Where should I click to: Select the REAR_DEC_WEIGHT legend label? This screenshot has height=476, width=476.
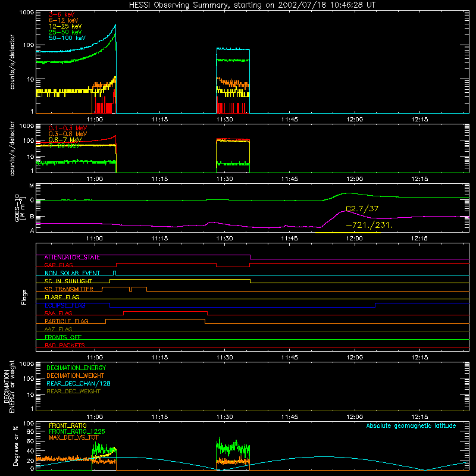tap(73, 392)
